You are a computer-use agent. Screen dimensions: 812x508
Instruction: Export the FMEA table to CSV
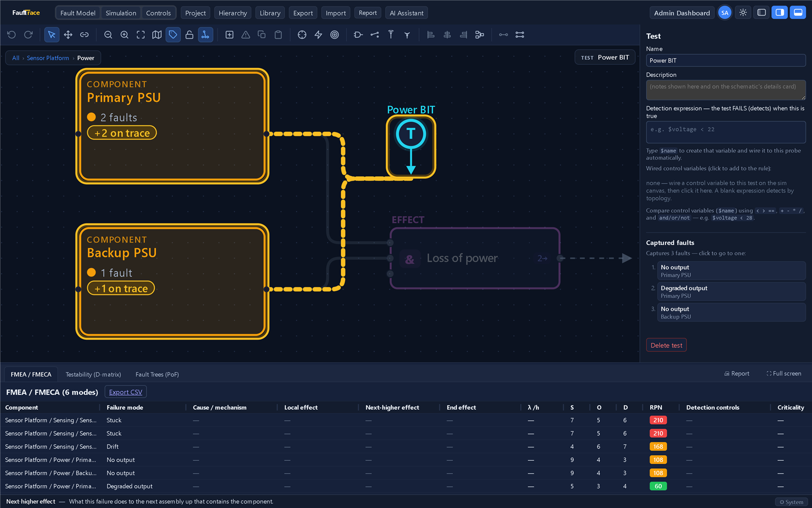point(125,392)
